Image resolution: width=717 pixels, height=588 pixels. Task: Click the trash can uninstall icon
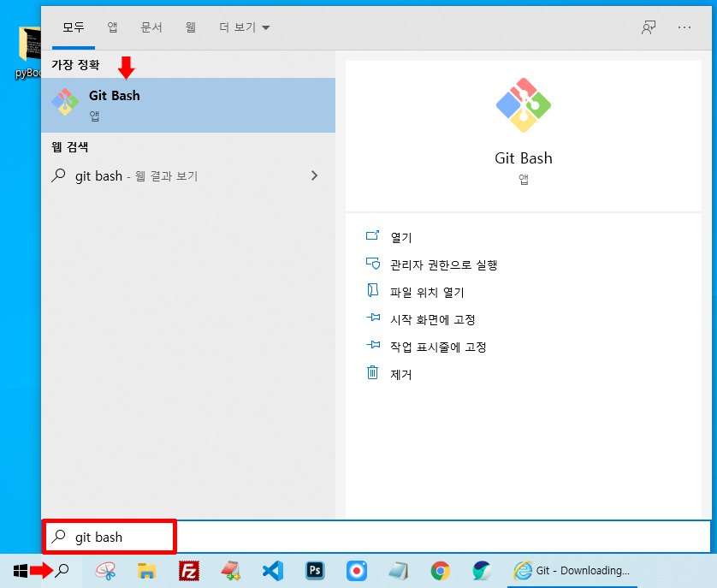click(x=373, y=372)
